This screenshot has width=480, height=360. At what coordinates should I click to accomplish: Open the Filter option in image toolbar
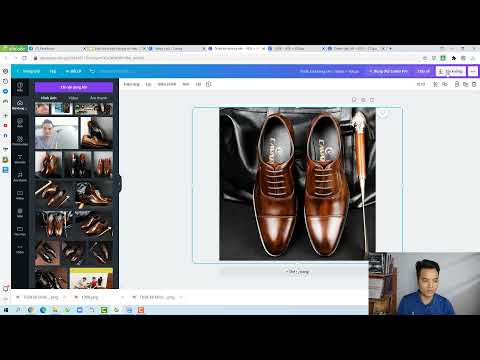[149, 84]
